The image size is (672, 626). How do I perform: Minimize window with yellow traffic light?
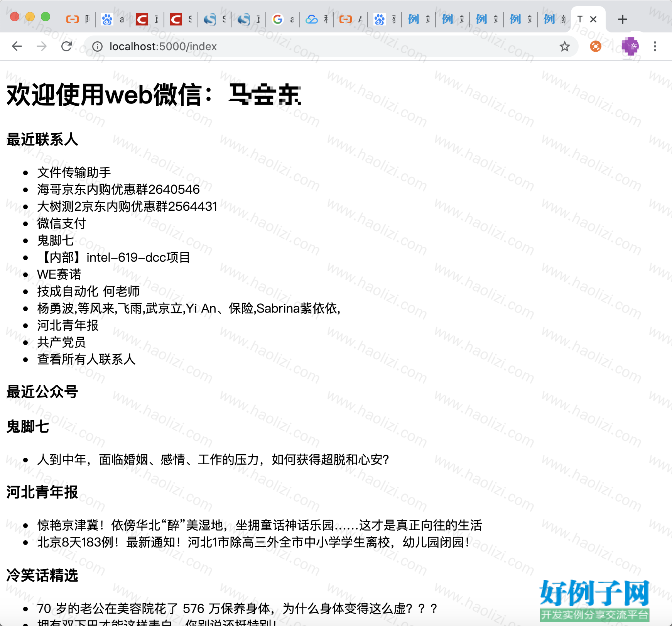point(30,17)
